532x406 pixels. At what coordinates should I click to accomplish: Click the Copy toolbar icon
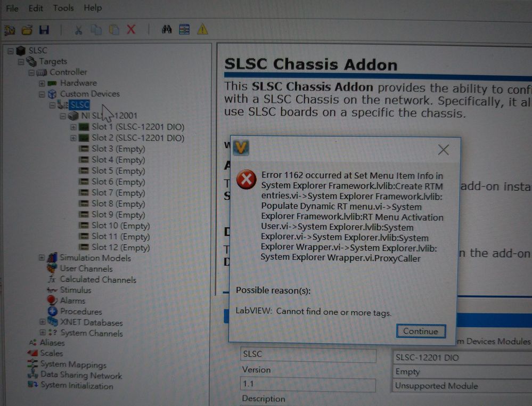point(96,30)
